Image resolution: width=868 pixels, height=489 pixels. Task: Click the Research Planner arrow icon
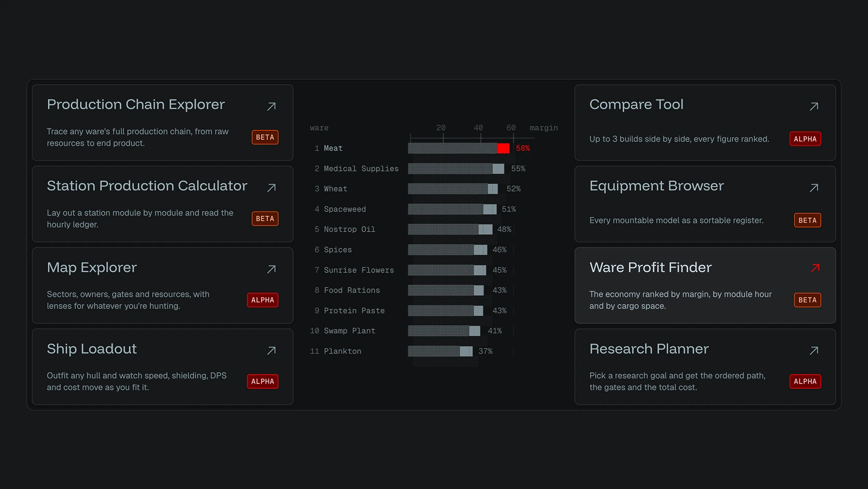click(x=814, y=351)
